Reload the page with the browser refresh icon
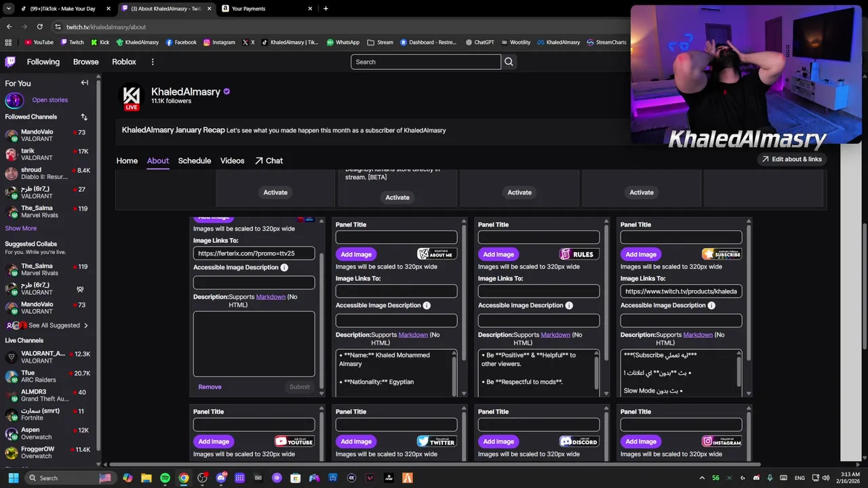The image size is (868, 488). tap(39, 26)
